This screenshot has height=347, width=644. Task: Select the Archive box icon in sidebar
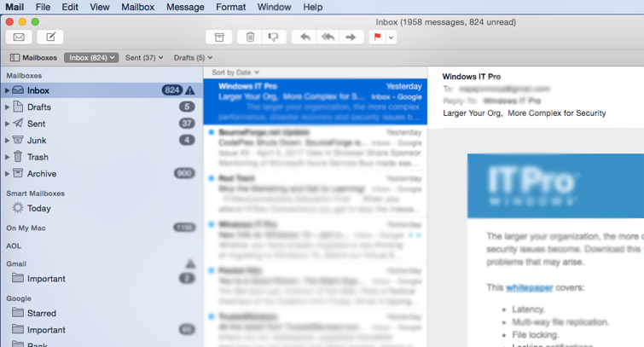18,173
